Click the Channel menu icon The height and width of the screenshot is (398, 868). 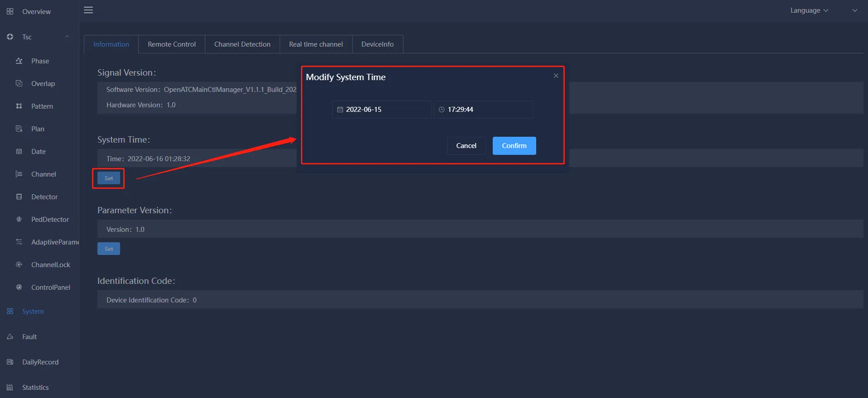pyautogui.click(x=19, y=174)
